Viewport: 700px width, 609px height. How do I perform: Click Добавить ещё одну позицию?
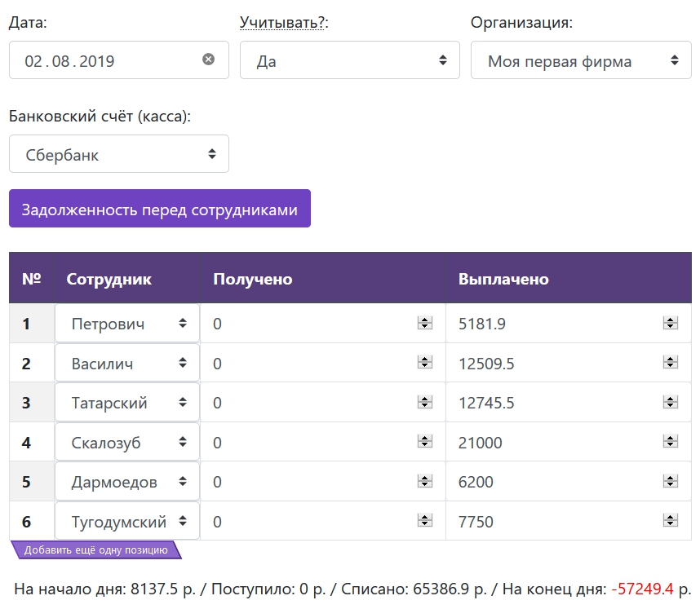coord(95,550)
